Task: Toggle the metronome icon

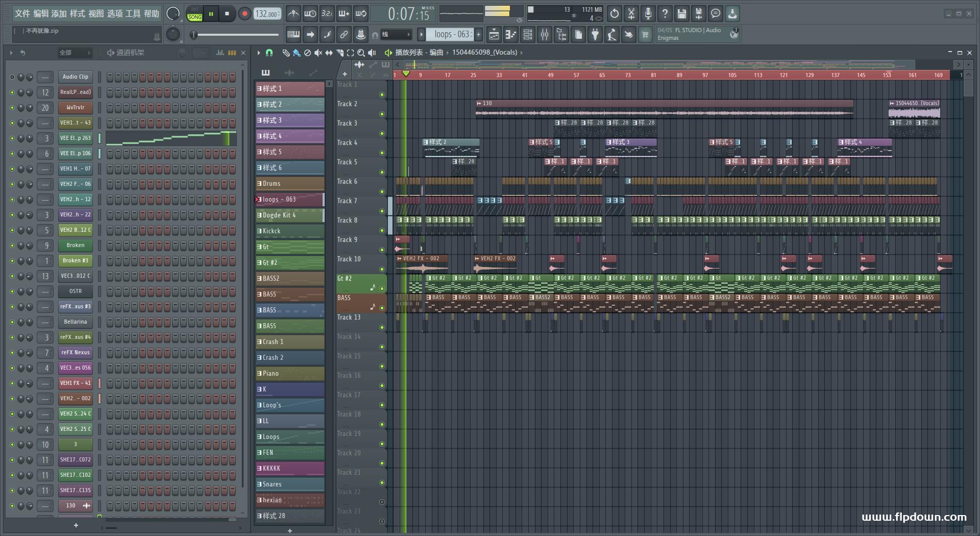Action: pos(293,14)
